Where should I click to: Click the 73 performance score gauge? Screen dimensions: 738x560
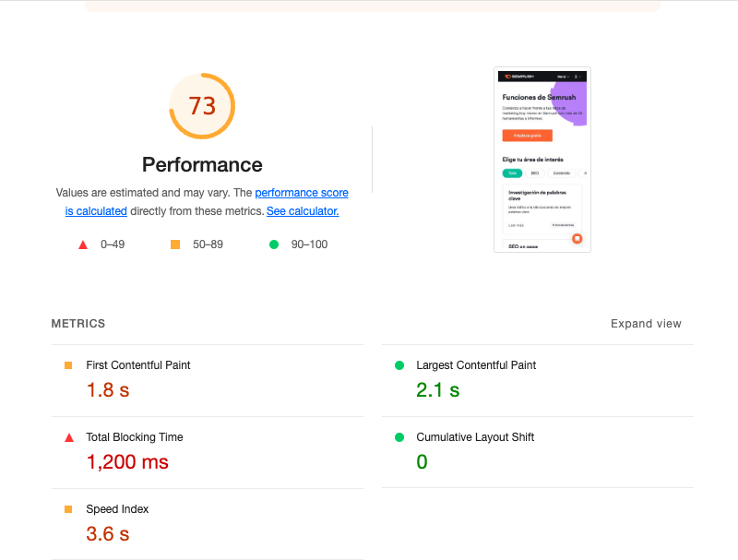point(202,106)
